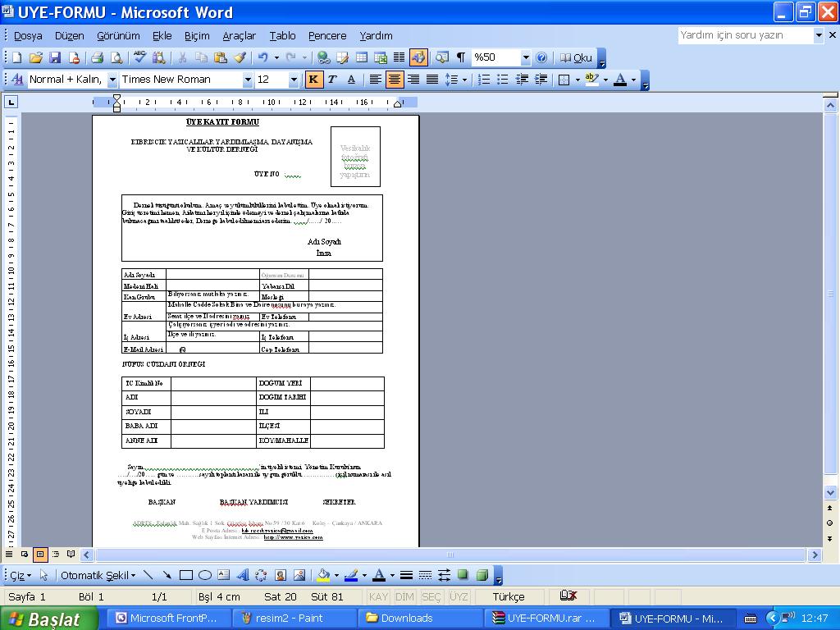Open the Dosya menu
This screenshot has width=840, height=630.
point(28,36)
